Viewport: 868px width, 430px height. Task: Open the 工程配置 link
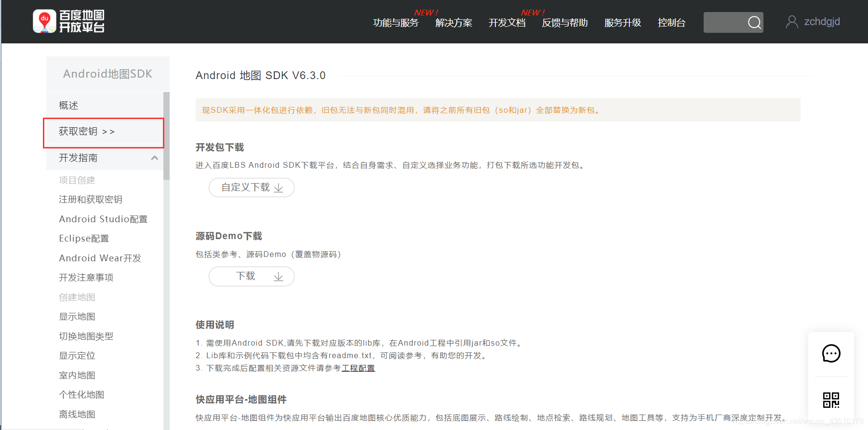(x=358, y=368)
